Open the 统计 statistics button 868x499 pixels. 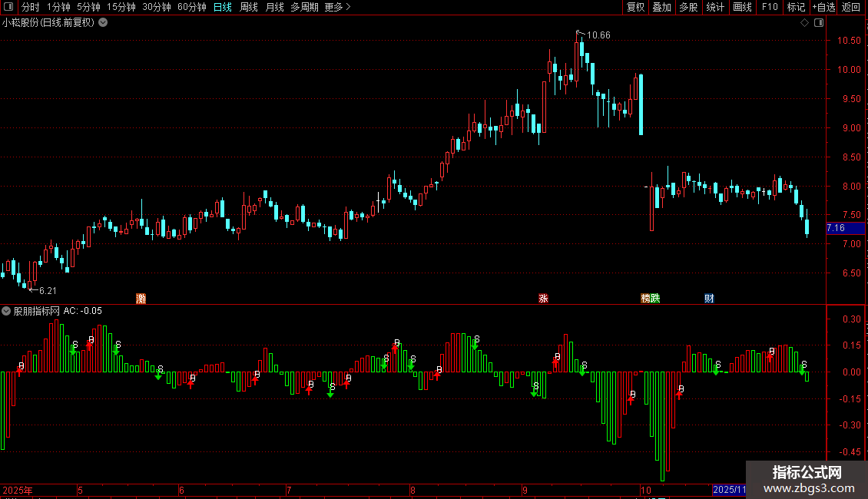coord(715,7)
